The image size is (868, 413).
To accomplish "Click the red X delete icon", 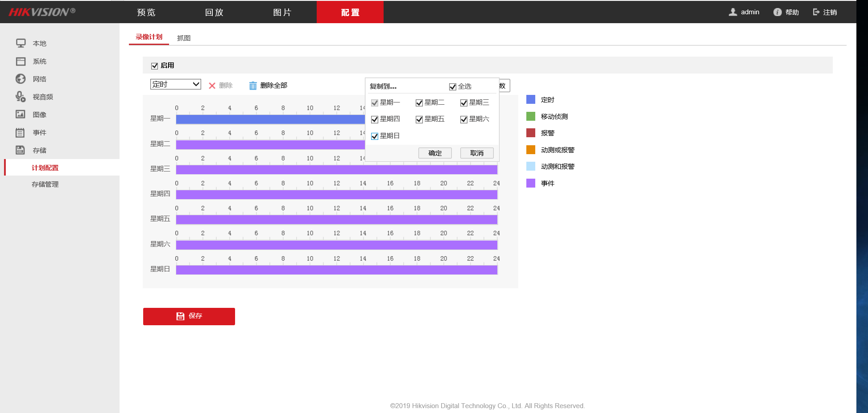I will point(212,86).
